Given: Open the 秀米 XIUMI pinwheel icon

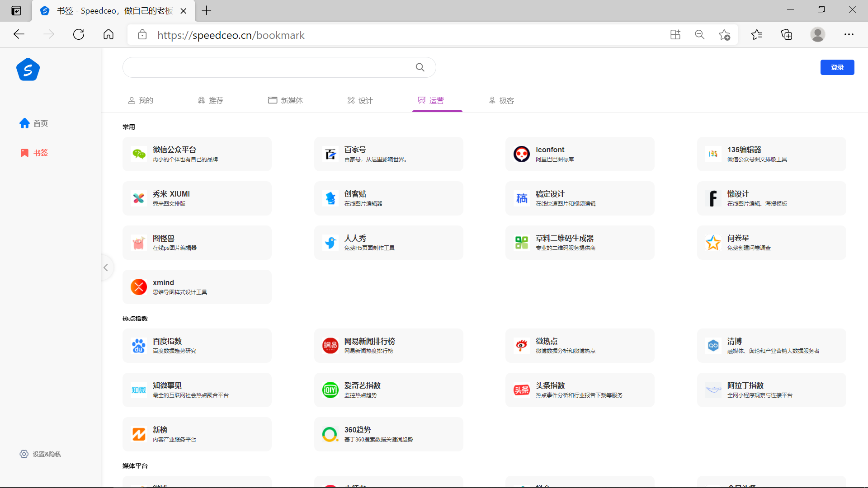Looking at the screenshot, I should pyautogui.click(x=139, y=198).
